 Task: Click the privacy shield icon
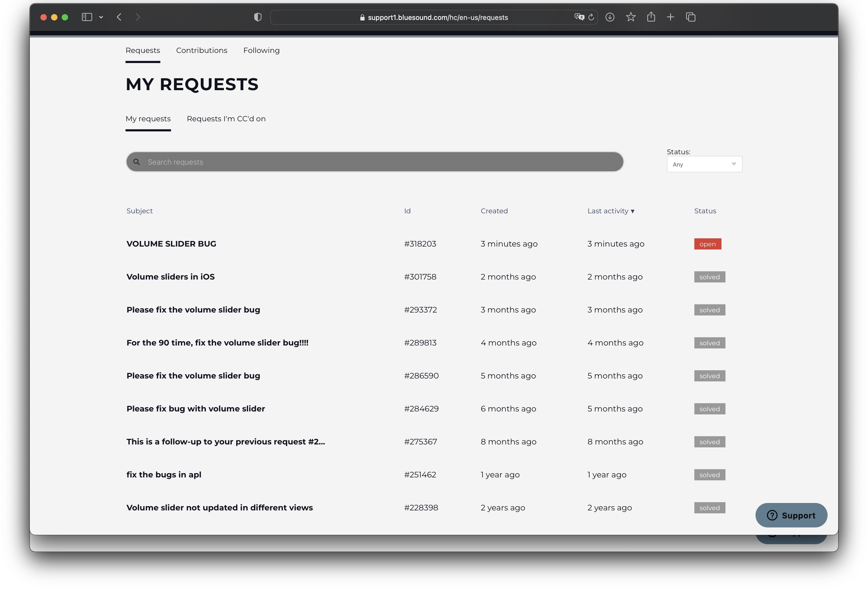click(x=257, y=17)
